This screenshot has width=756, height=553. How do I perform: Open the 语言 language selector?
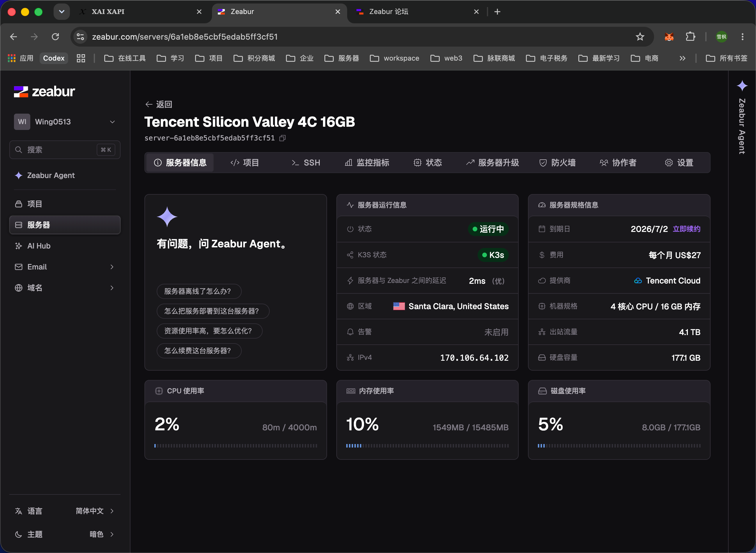click(x=65, y=511)
